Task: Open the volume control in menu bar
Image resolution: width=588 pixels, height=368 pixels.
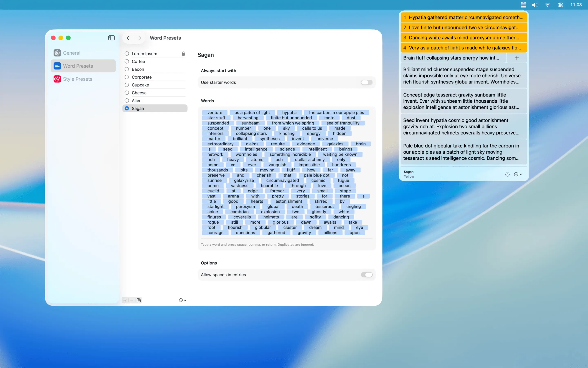Action: 535,5
